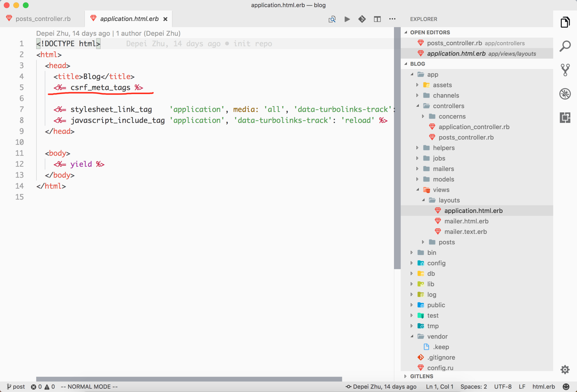Screen dimensions: 577x392
Task: Switch to posts_controller.rb tab
Action: pos(42,19)
